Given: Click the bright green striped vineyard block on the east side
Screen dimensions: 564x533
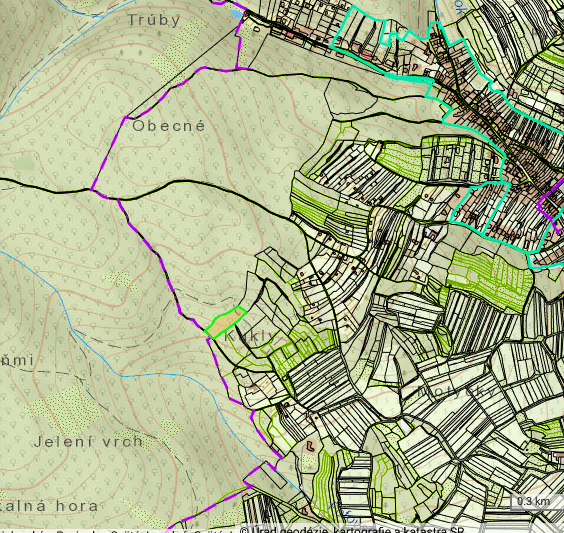Looking at the screenshot, I should pyautogui.click(x=490, y=278).
